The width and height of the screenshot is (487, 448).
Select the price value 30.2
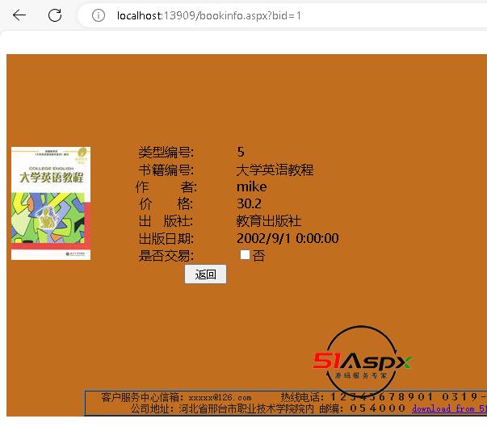click(x=249, y=203)
